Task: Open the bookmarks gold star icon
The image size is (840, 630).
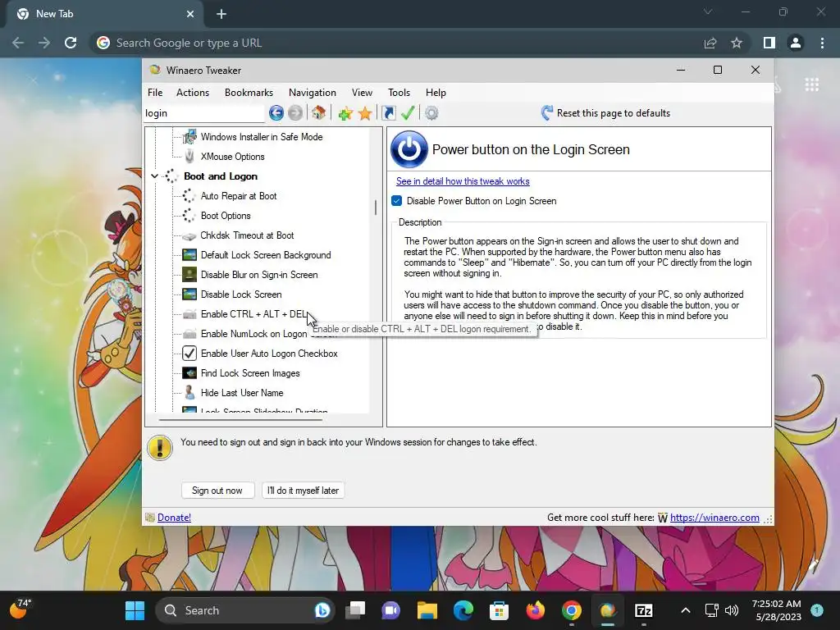Action: click(365, 113)
